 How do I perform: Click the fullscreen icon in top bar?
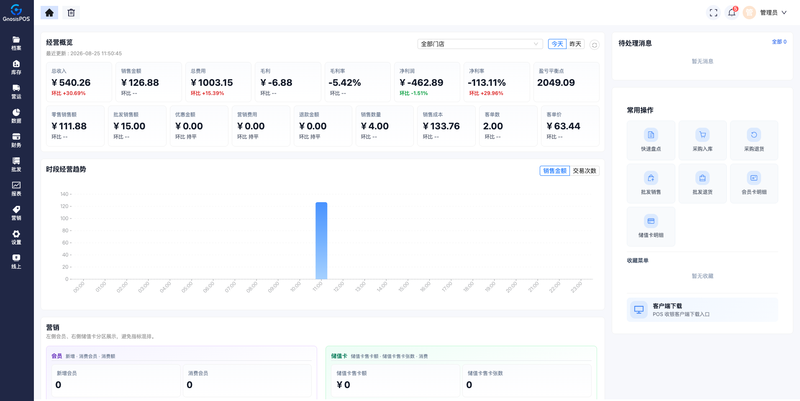click(x=713, y=13)
